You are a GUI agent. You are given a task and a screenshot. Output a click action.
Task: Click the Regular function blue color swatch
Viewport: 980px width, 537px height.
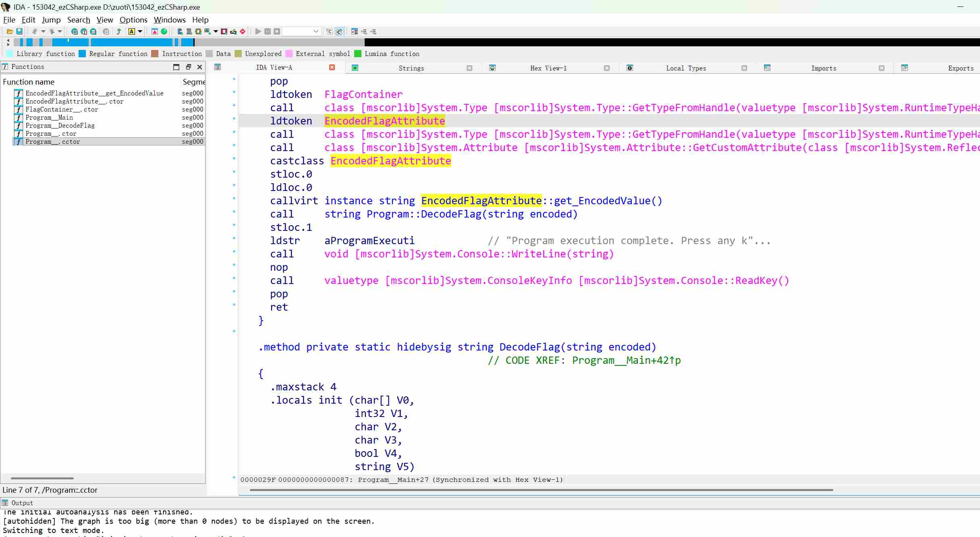[x=82, y=54]
